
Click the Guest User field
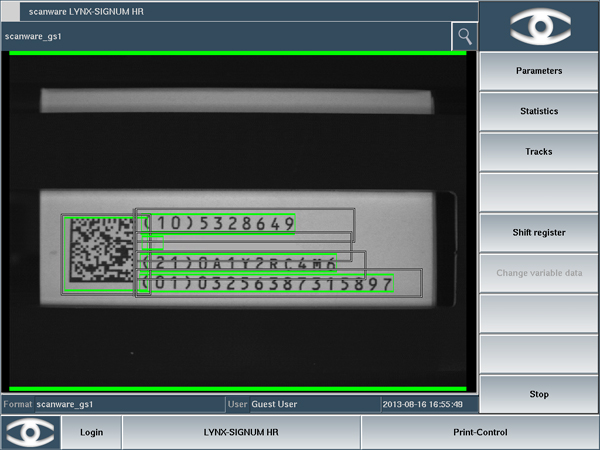pos(315,404)
